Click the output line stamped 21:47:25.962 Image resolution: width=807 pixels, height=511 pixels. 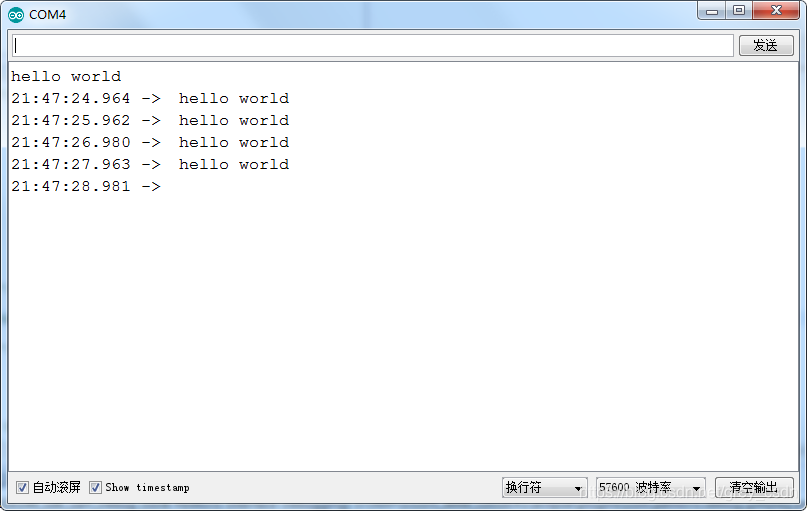click(150, 120)
